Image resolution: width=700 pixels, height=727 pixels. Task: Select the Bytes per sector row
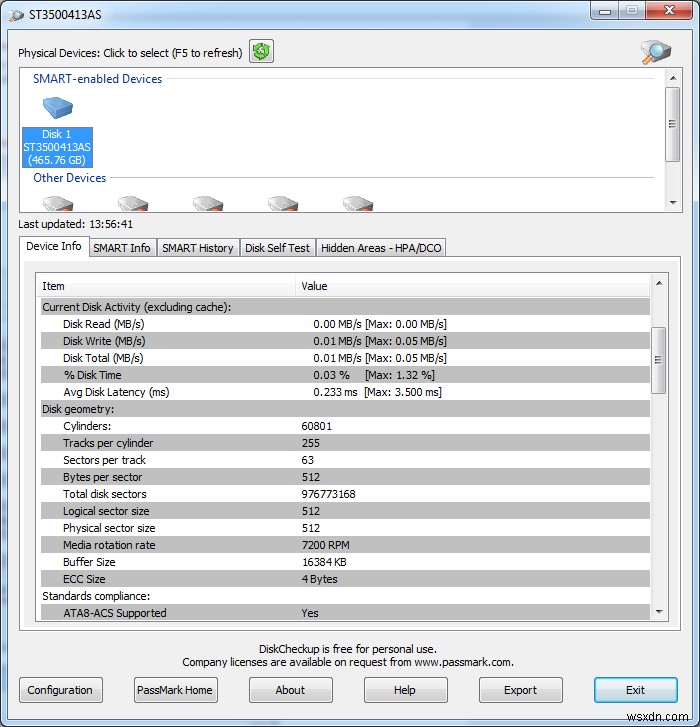[345, 477]
